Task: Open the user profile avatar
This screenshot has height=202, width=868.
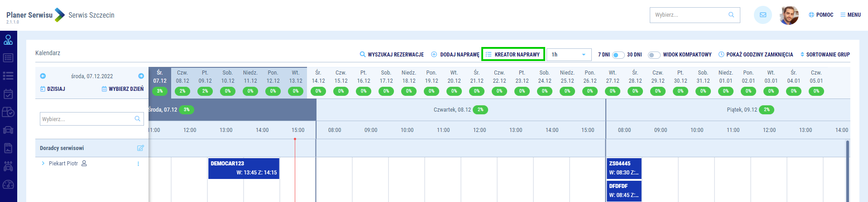Action: (789, 15)
